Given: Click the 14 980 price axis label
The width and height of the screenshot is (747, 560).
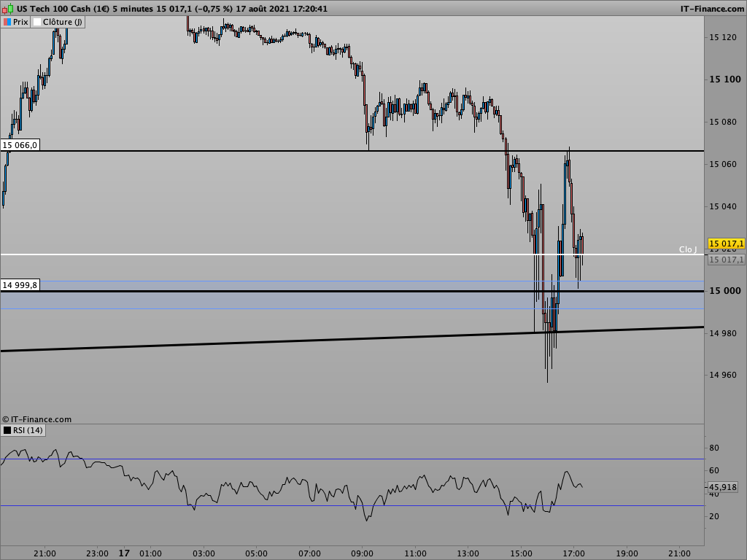Looking at the screenshot, I should [723, 333].
